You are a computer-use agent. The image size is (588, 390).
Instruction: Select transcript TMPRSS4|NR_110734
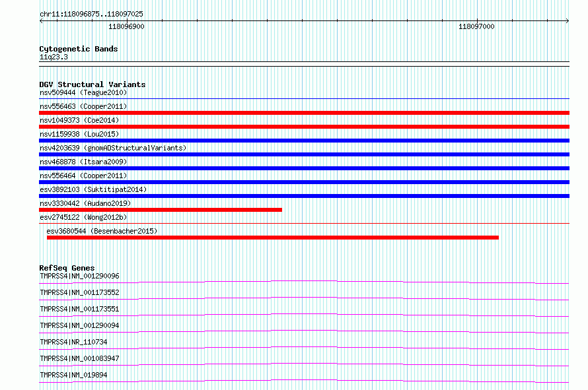[73, 342]
